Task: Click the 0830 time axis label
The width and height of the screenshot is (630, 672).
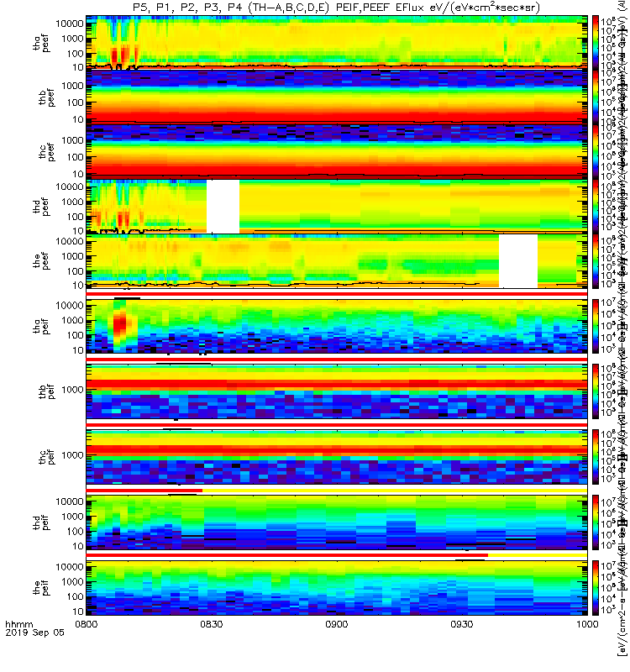Action: click(x=212, y=624)
